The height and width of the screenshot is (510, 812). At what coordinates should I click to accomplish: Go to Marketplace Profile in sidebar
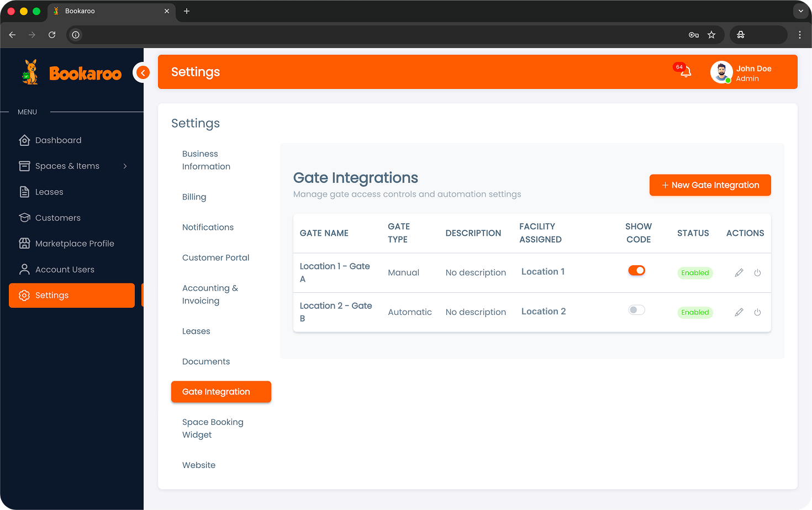(75, 244)
